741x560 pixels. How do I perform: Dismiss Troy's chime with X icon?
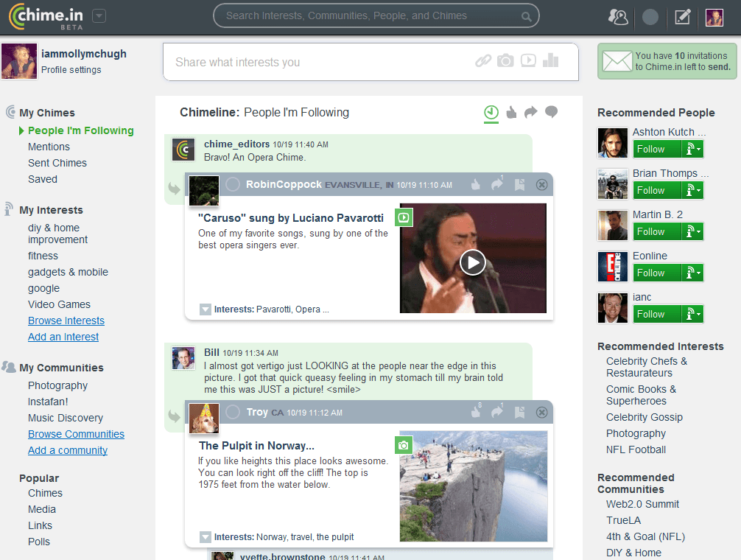542,412
